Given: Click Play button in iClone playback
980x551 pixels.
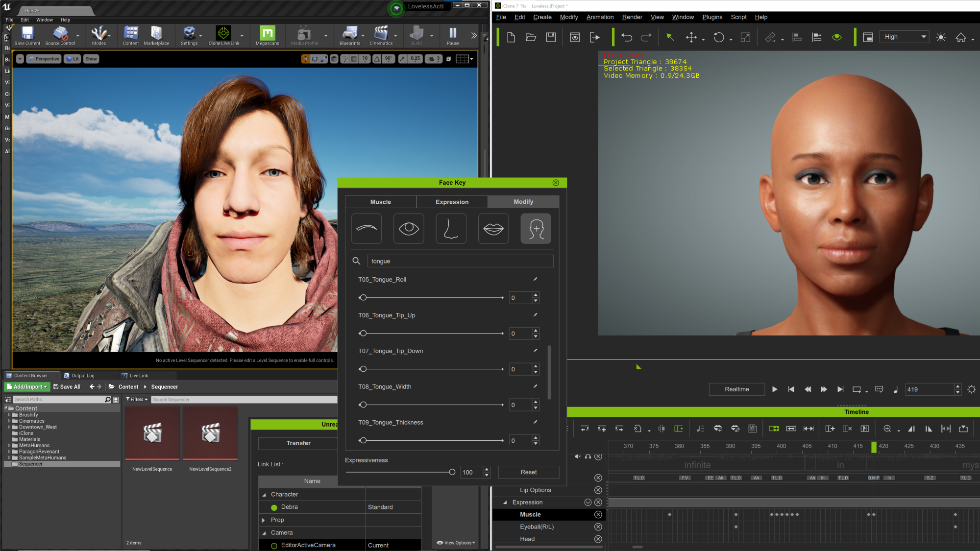Looking at the screenshot, I should 775,389.
